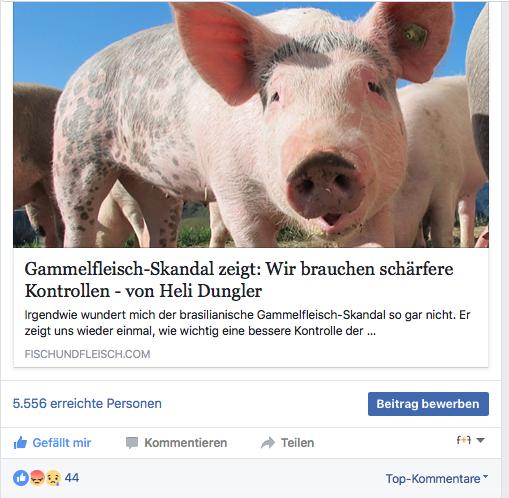View the 44 reactions count
The height and width of the screenshot is (498, 509).
(x=72, y=478)
